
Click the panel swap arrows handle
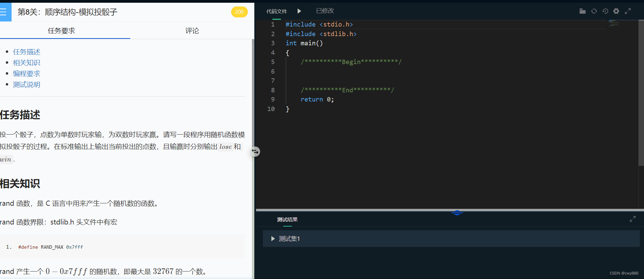255,152
